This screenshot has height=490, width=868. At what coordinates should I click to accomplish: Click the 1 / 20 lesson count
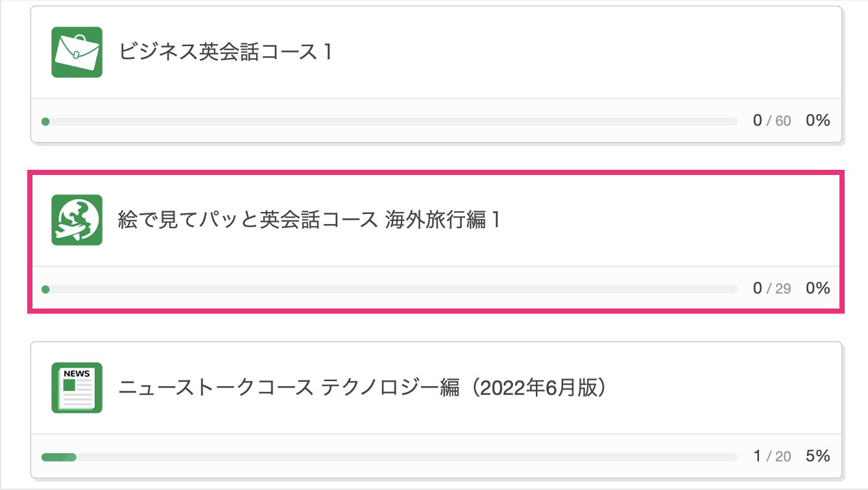pyautogui.click(x=772, y=456)
